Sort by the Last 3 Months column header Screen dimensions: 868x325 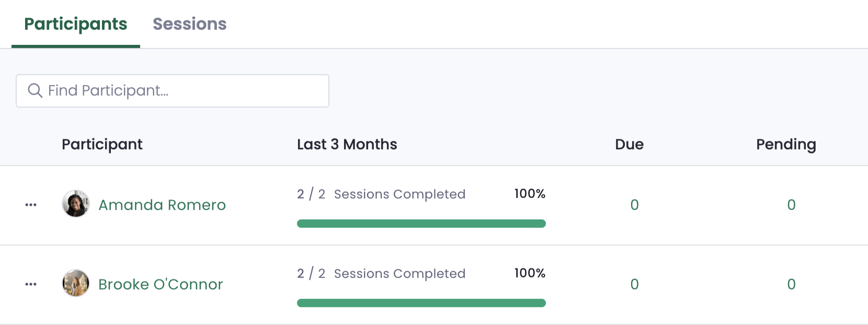click(x=347, y=144)
